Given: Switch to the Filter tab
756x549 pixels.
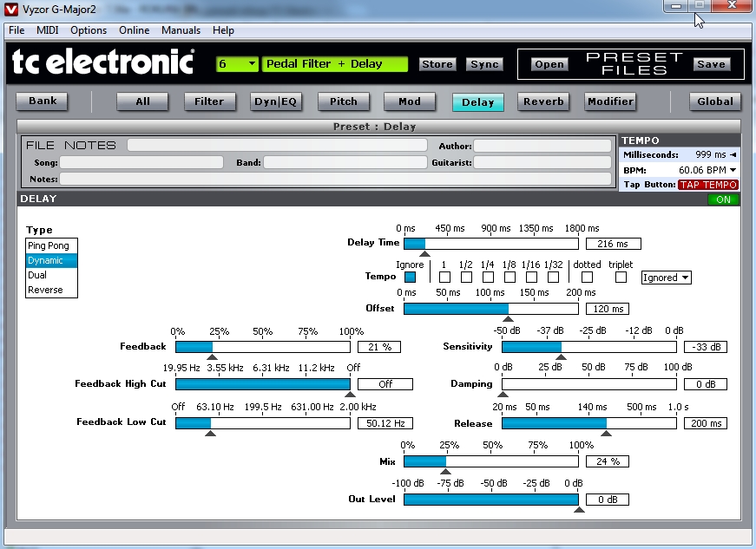Looking at the screenshot, I should click(x=209, y=101).
